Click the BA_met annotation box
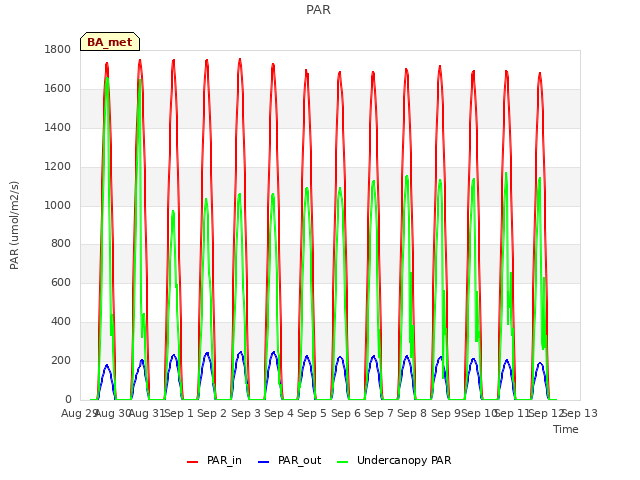Image resolution: width=640 pixels, height=480 pixels. (110, 42)
